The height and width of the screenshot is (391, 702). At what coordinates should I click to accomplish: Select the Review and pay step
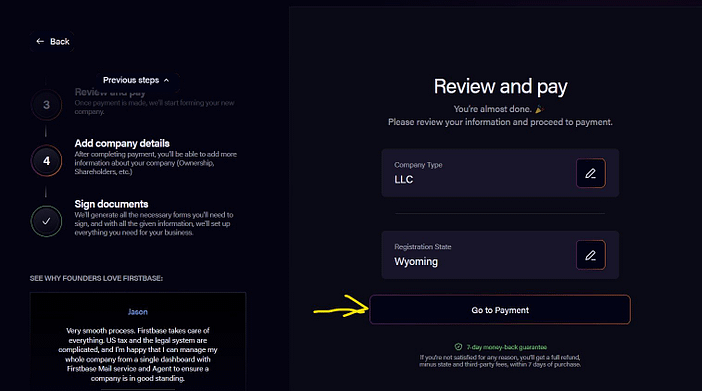pos(110,92)
